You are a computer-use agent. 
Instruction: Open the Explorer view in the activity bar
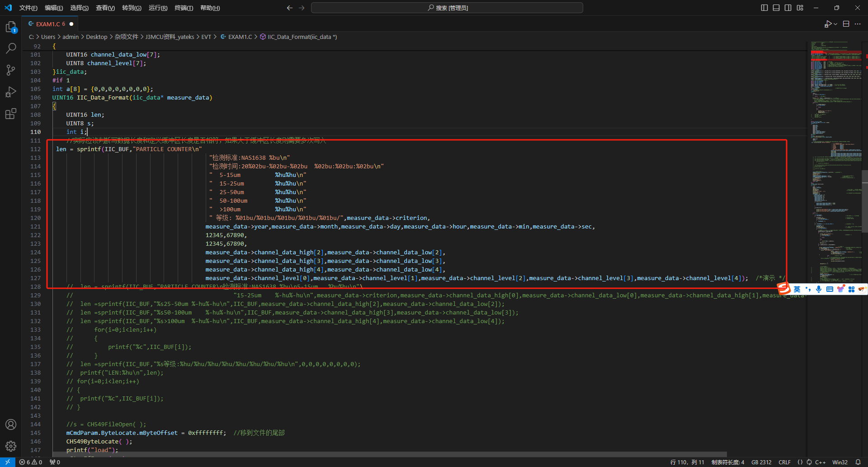tap(11, 27)
